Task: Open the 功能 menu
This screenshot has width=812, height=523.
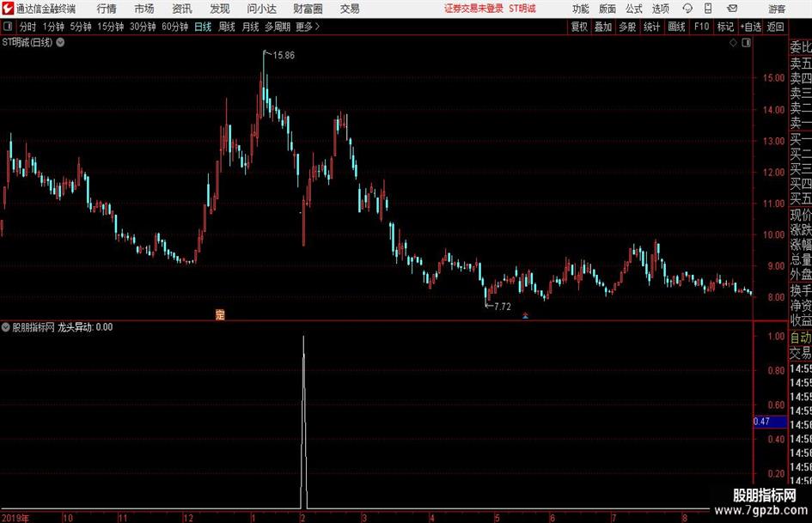Action: pyautogui.click(x=581, y=9)
